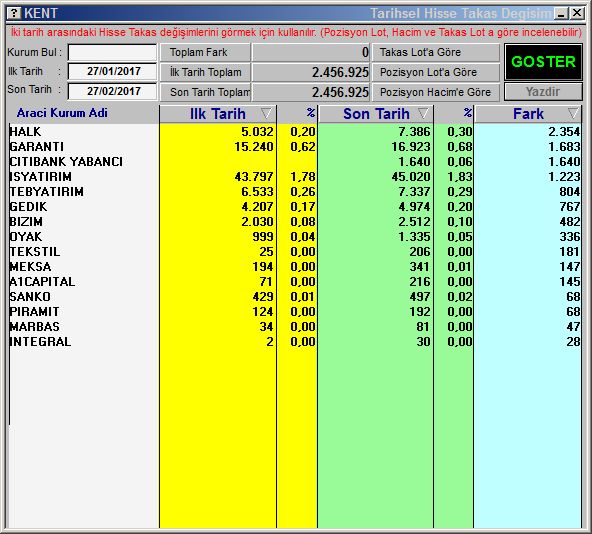This screenshot has width=592, height=534.
Task: Select the INTEGRAL row
Action: [x=295, y=342]
